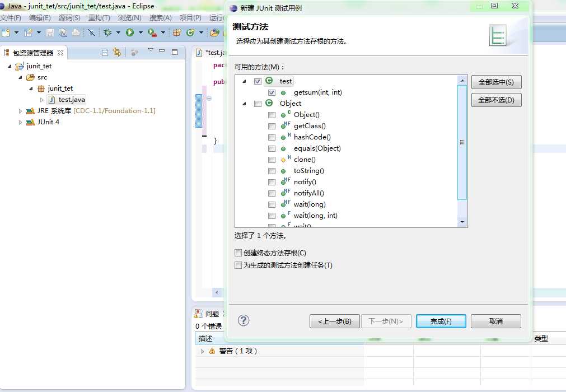Minimize the Package Explorer panel
Viewport: 566px width, 392px height.
tap(162, 51)
